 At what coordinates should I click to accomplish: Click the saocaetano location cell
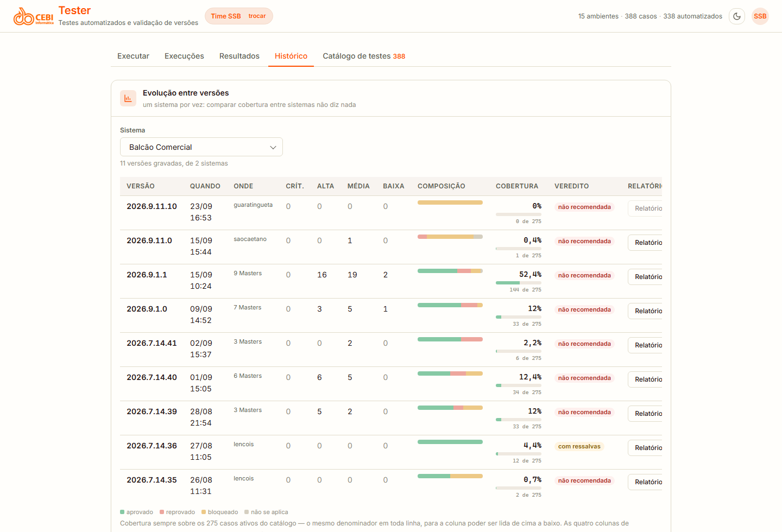(x=250, y=239)
